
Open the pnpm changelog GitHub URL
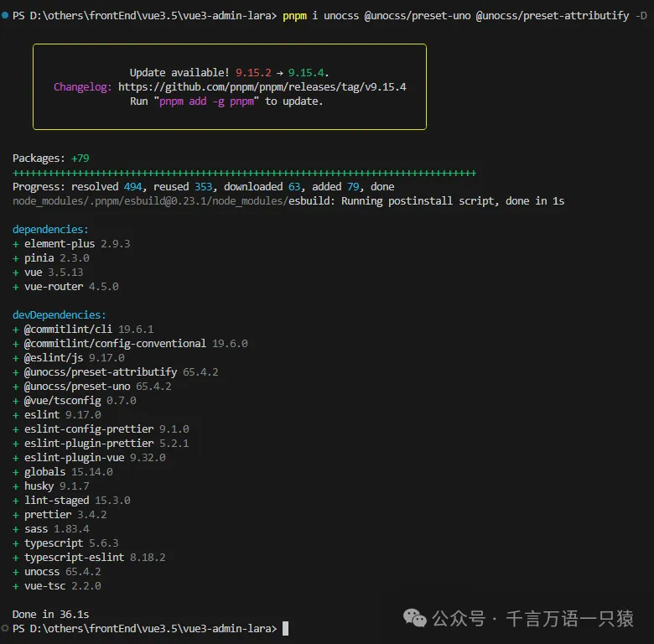click(x=262, y=86)
